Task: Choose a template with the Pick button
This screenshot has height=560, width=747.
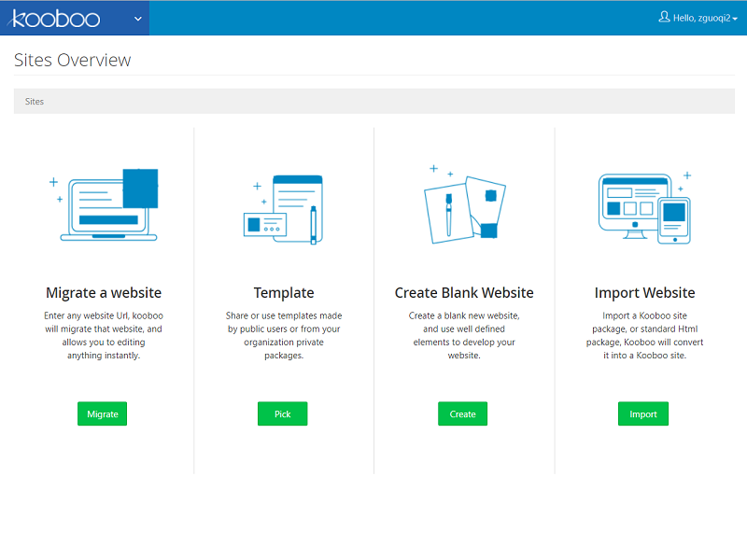Action: [283, 413]
